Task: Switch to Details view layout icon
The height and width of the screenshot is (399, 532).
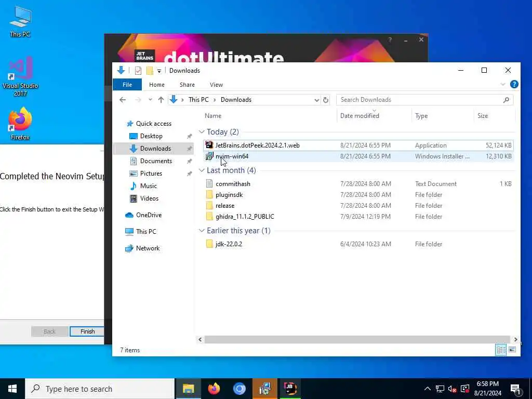Action: 501,350
